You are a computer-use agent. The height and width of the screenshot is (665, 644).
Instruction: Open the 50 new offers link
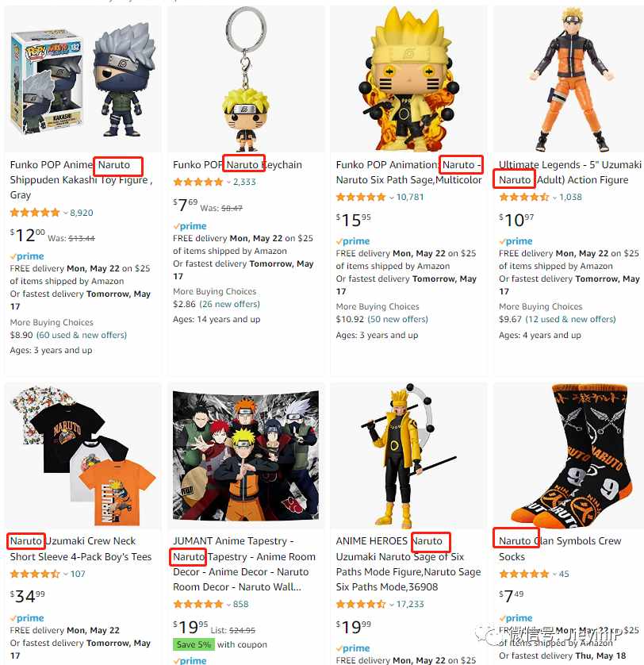[397, 319]
